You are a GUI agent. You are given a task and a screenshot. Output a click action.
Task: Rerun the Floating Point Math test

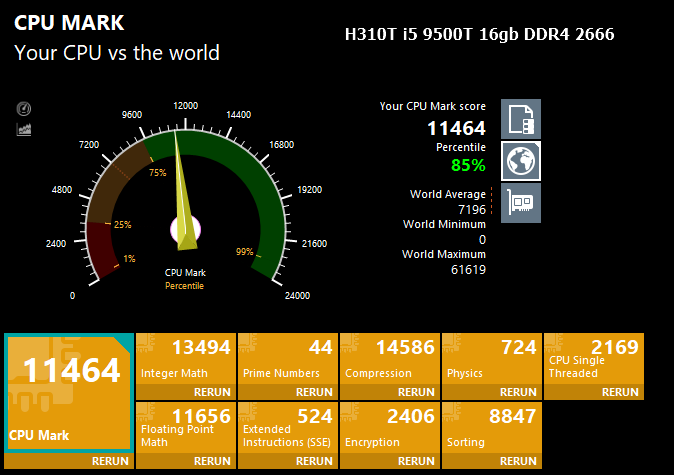click(212, 461)
